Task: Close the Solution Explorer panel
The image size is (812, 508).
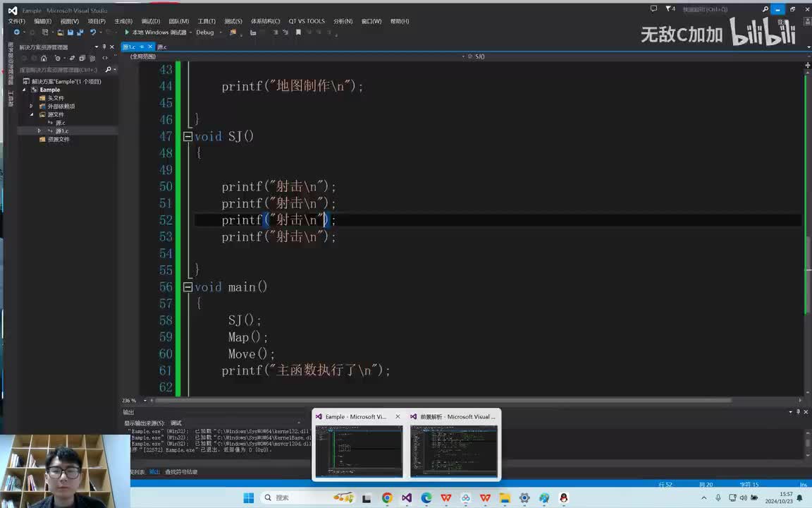Action: [112, 47]
